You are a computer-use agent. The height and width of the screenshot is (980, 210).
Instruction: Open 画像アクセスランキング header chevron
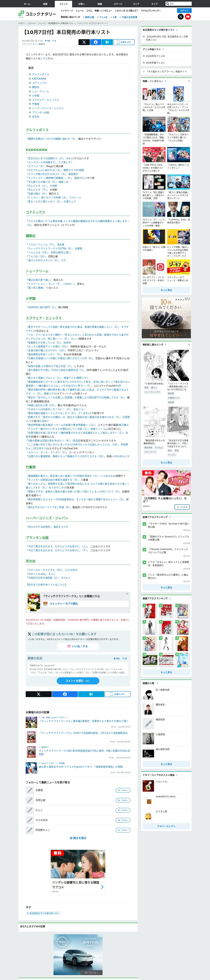[170, 598]
